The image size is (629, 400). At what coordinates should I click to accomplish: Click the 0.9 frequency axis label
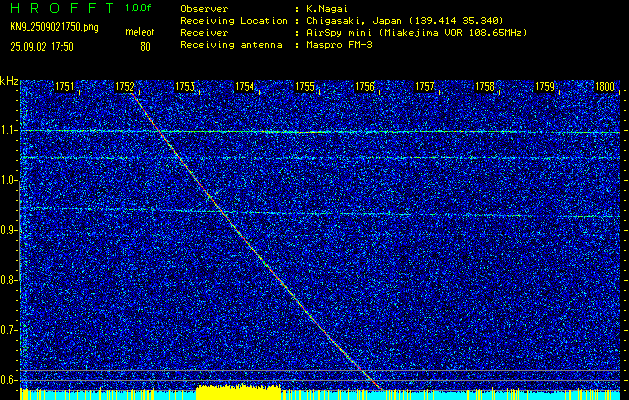tap(8, 230)
